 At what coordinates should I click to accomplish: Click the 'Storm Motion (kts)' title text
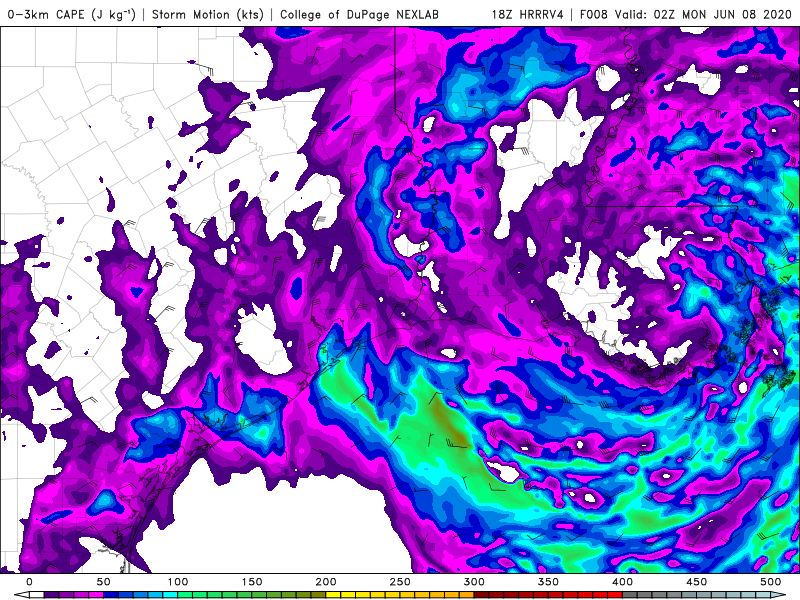(208, 14)
